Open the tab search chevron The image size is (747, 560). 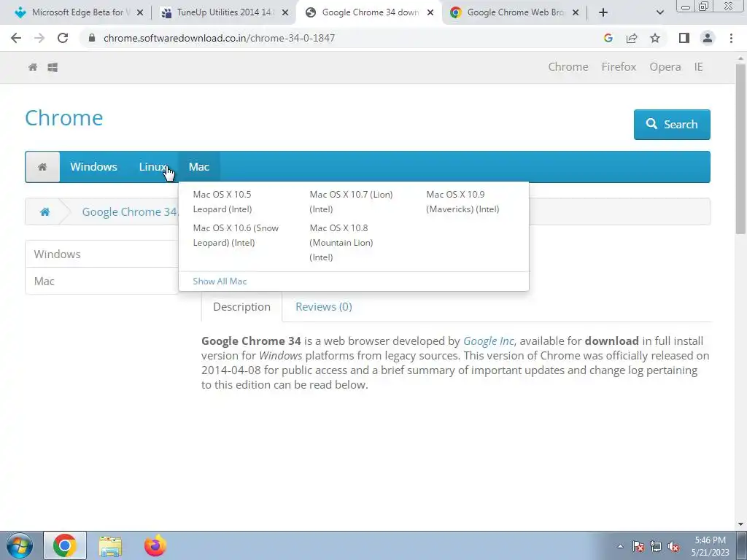[659, 12]
